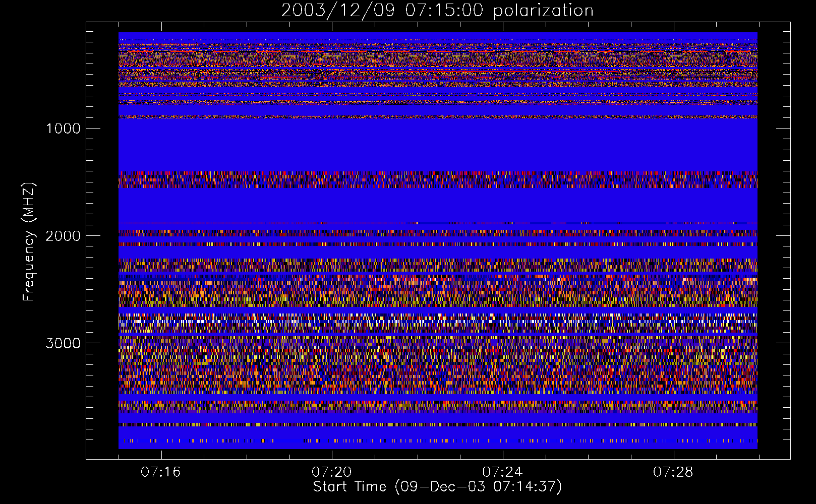This screenshot has height=504, width=816.
Task: Click the 07:24 time tick label
Action: point(502,472)
